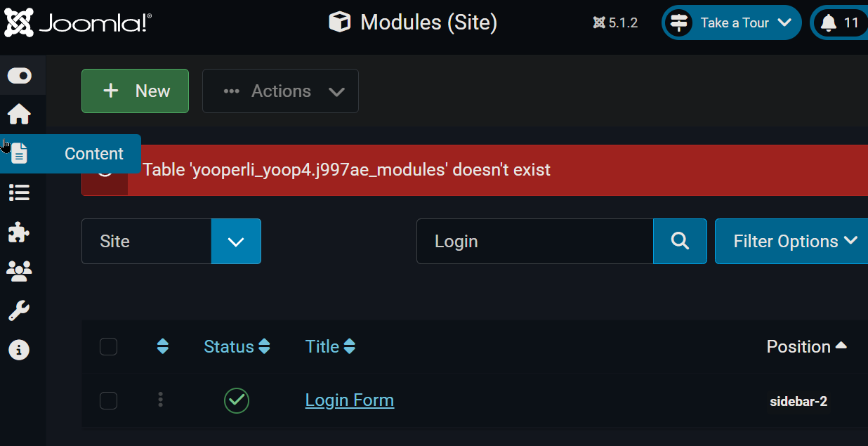Click the green New button
This screenshot has height=446, width=868.
click(x=135, y=91)
